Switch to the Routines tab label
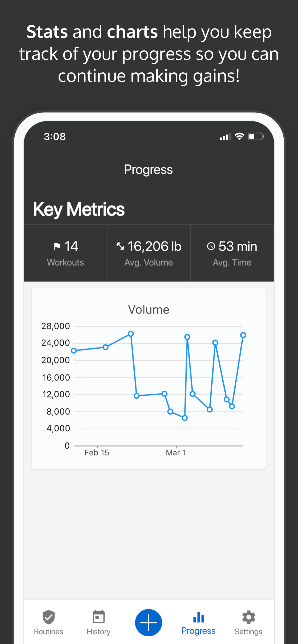The height and width of the screenshot is (644, 298). click(x=48, y=632)
